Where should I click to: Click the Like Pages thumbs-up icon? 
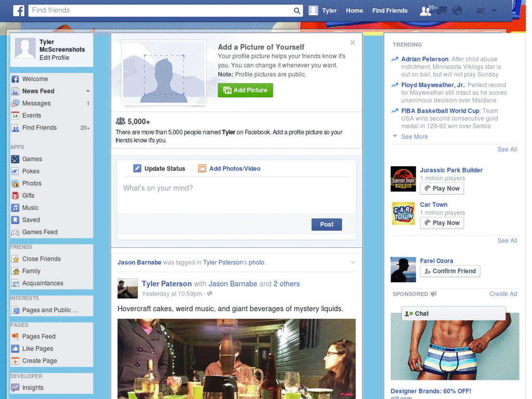15,349
